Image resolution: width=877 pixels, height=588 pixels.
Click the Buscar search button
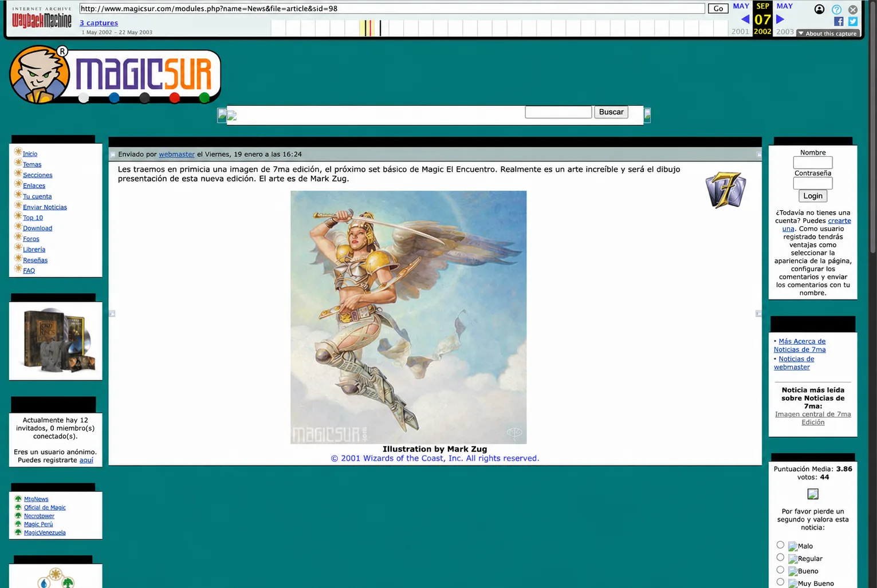(x=611, y=112)
